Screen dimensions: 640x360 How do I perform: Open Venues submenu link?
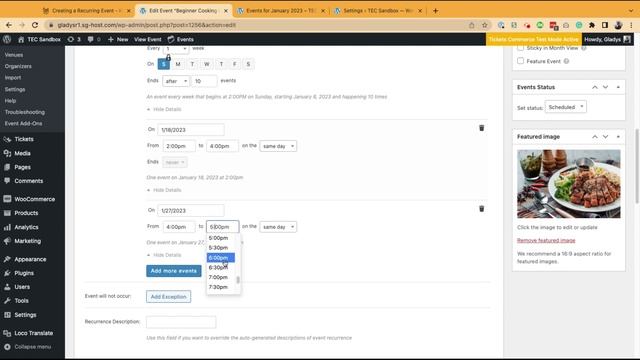coord(14,55)
